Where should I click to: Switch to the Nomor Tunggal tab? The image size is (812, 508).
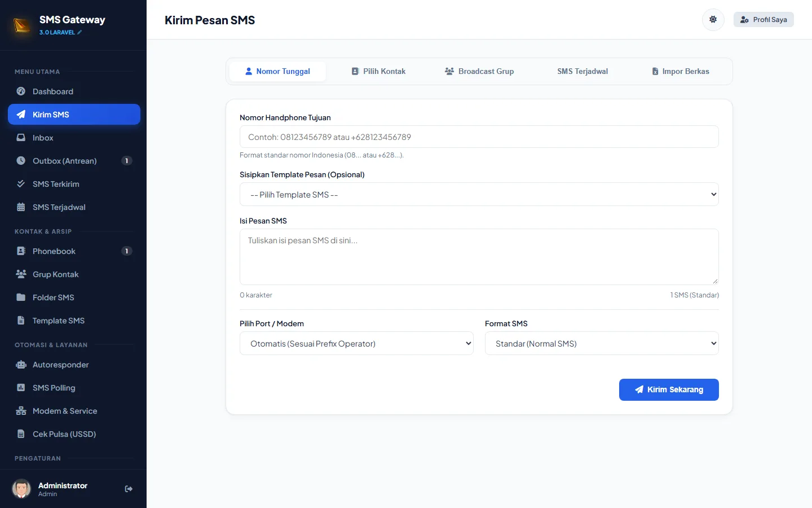point(277,72)
